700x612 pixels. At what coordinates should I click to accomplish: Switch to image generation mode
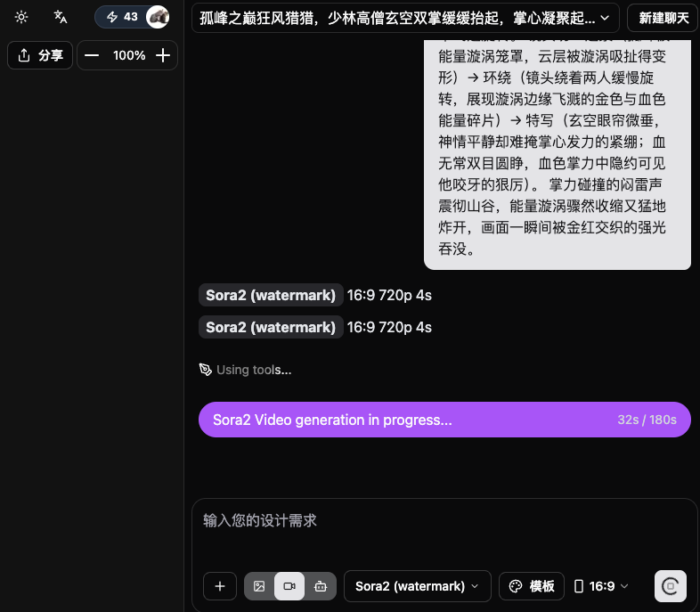pos(259,586)
